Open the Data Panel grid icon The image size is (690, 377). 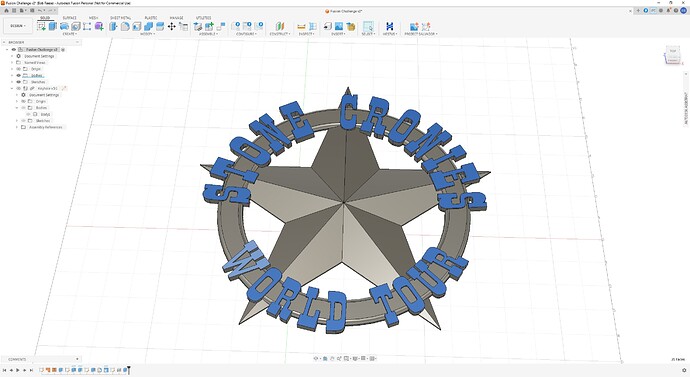click(14, 11)
